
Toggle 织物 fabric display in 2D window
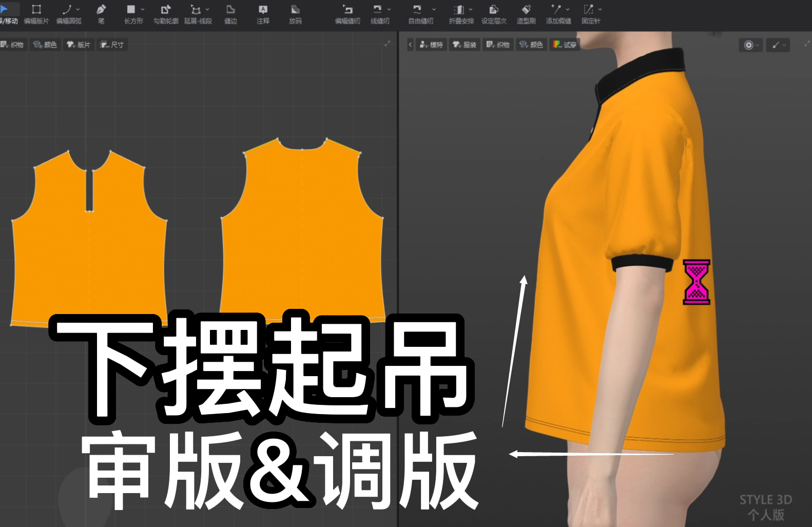(12, 45)
